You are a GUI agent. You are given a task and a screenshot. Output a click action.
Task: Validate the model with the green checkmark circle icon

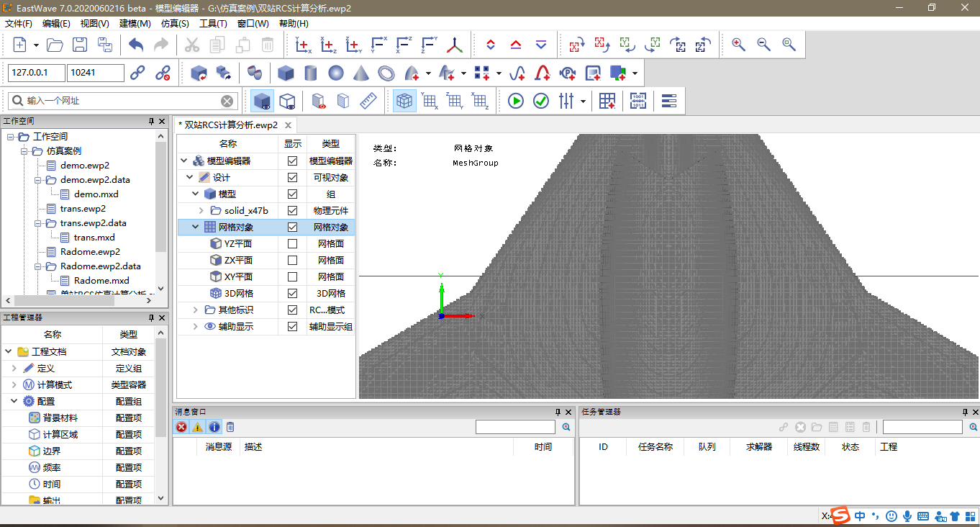(541, 101)
